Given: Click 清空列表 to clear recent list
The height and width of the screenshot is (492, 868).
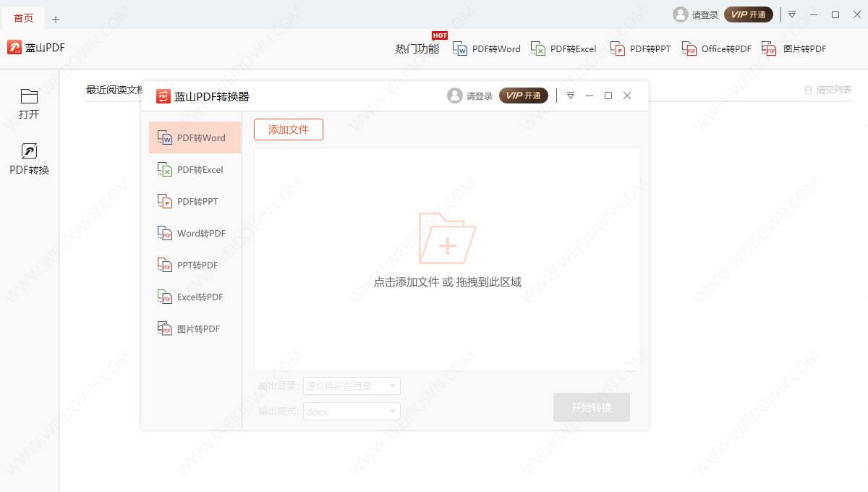Looking at the screenshot, I should [834, 90].
